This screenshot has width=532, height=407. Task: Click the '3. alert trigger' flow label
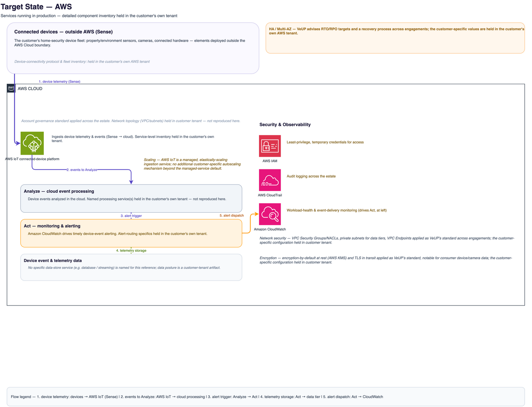click(x=131, y=216)
